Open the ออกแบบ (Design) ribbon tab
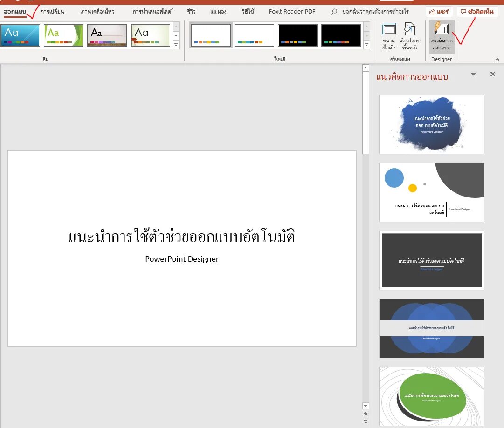 coord(15,12)
